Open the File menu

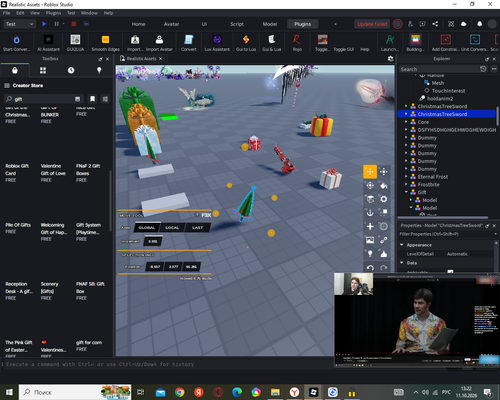6,13
